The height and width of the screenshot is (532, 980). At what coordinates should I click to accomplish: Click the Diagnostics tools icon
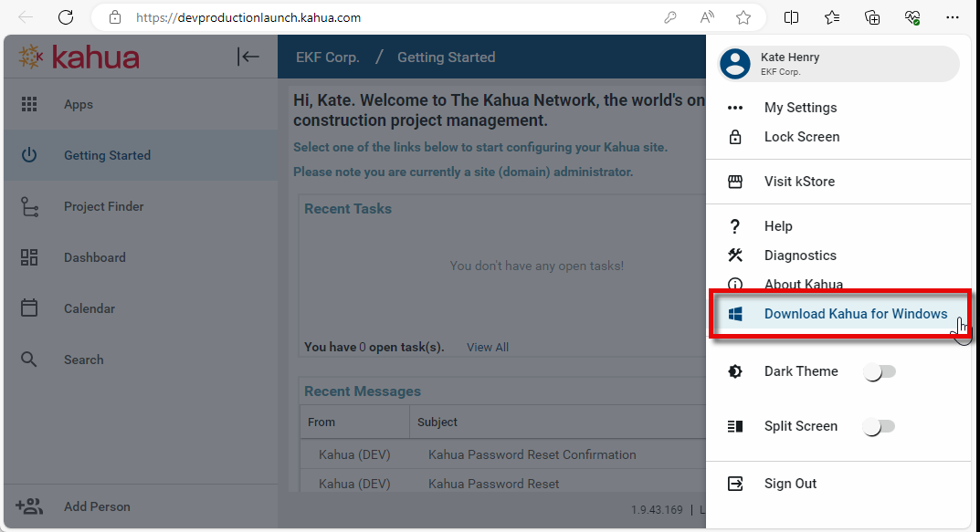[x=735, y=256]
